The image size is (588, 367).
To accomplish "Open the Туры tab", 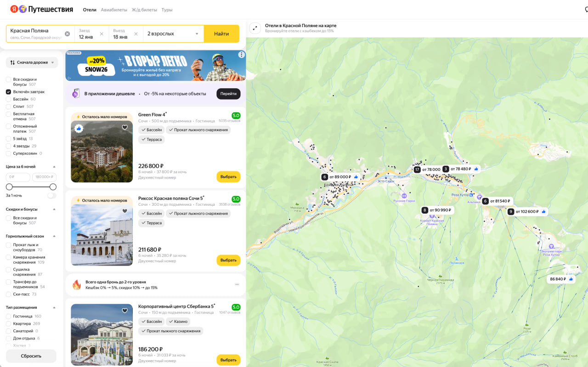I will [167, 10].
